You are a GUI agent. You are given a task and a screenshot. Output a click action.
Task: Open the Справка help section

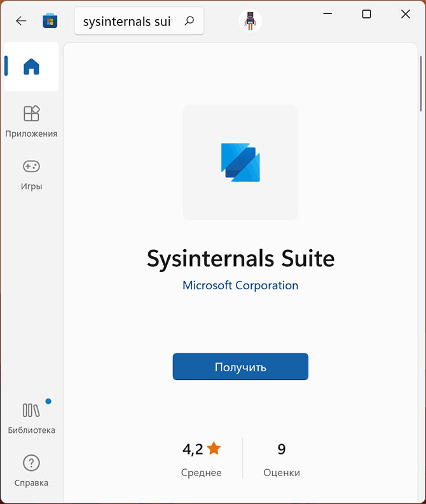31,471
